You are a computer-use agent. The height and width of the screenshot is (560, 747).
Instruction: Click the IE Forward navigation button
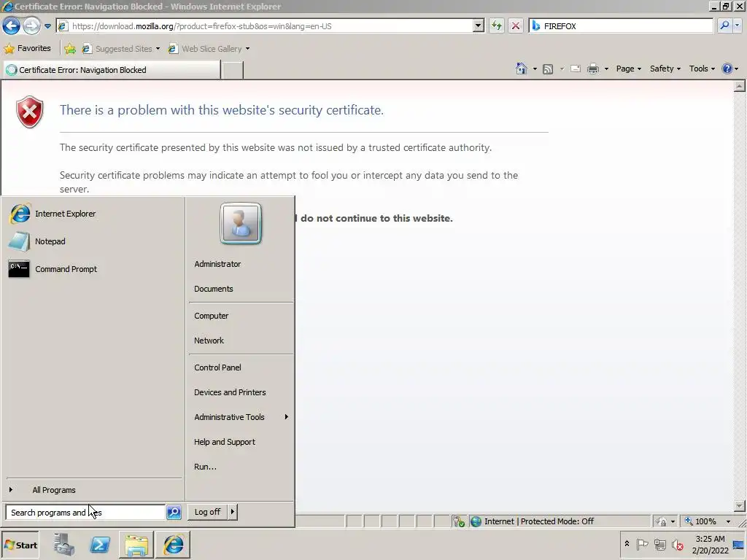tap(31, 26)
